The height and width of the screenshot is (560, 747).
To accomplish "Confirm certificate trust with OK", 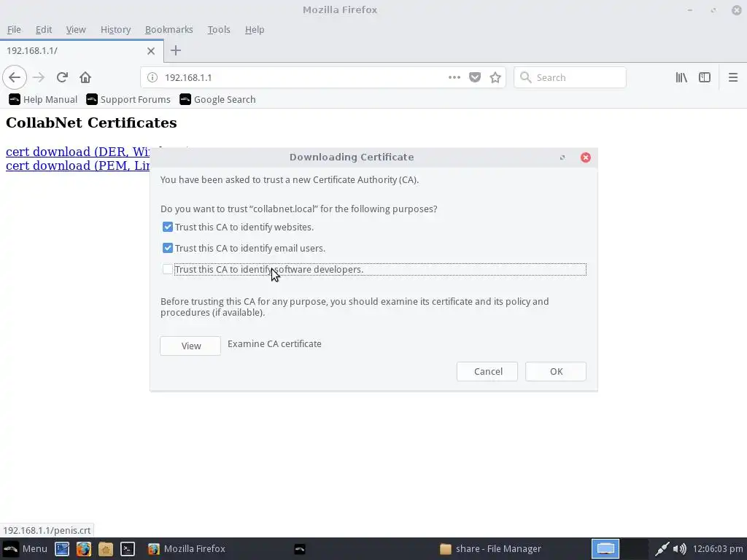I will (556, 371).
